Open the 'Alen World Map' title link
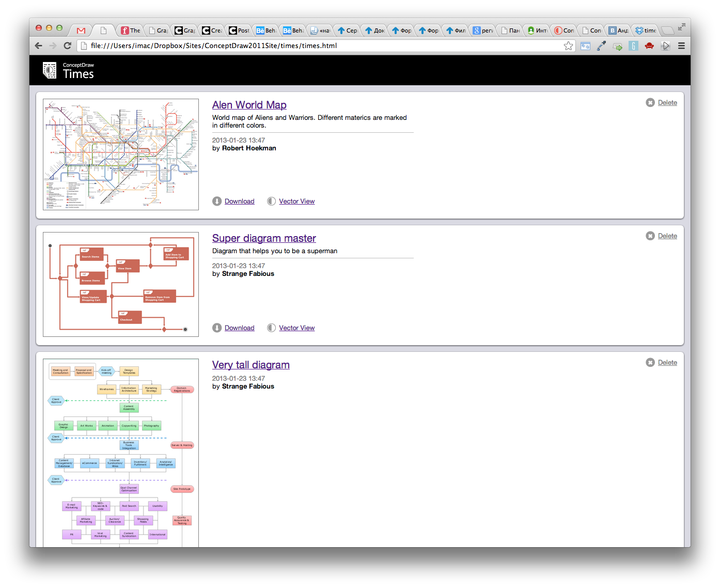 click(249, 105)
